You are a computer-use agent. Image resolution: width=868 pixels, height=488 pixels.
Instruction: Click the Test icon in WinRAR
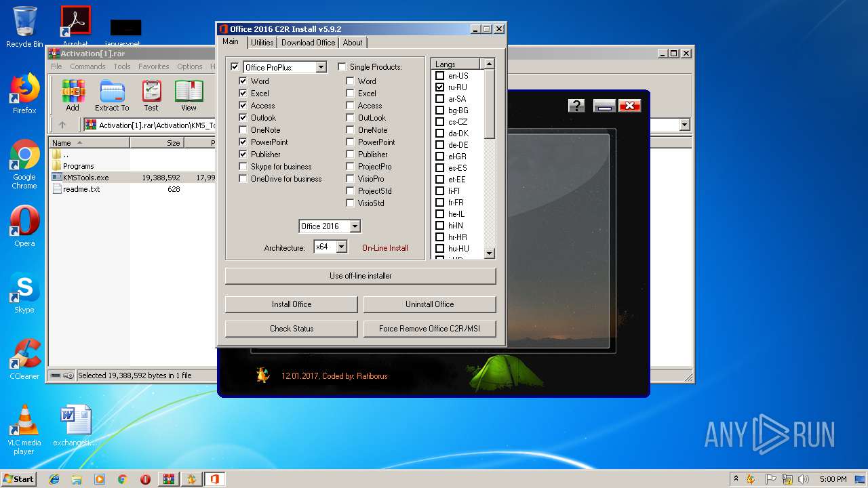pos(151,95)
